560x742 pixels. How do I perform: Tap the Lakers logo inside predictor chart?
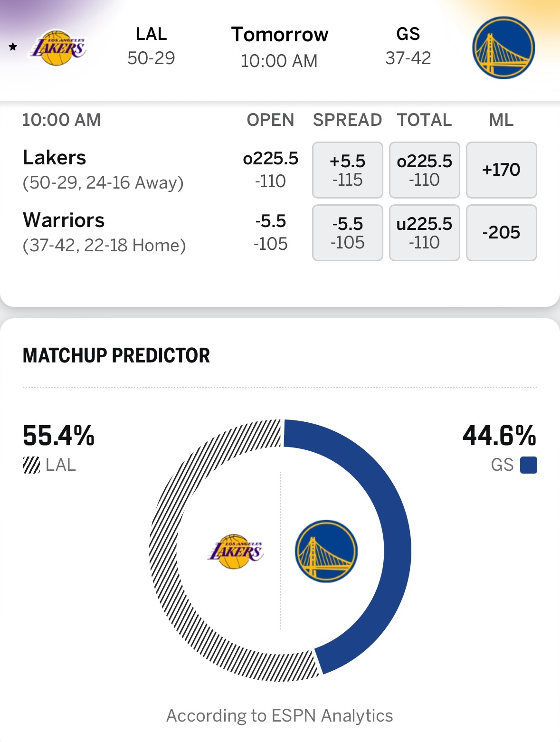pos(235,551)
